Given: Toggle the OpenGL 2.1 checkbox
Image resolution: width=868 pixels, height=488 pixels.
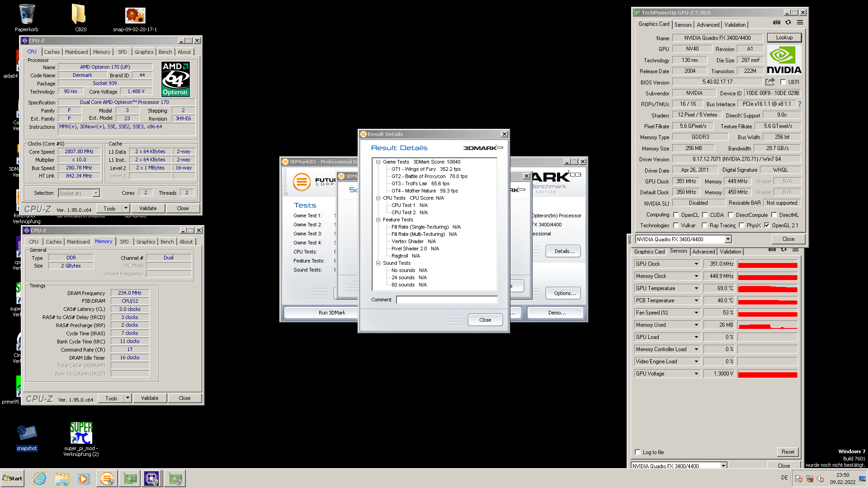Looking at the screenshot, I should click(x=767, y=225).
